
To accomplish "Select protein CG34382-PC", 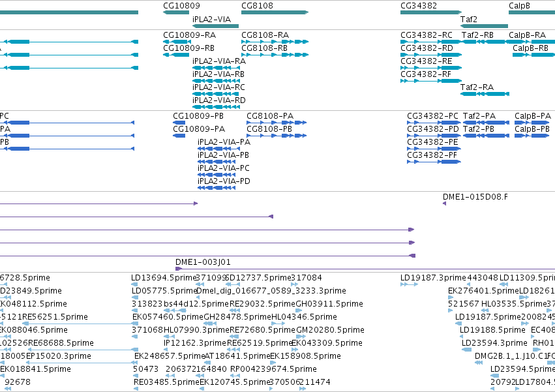I will 432,116.
